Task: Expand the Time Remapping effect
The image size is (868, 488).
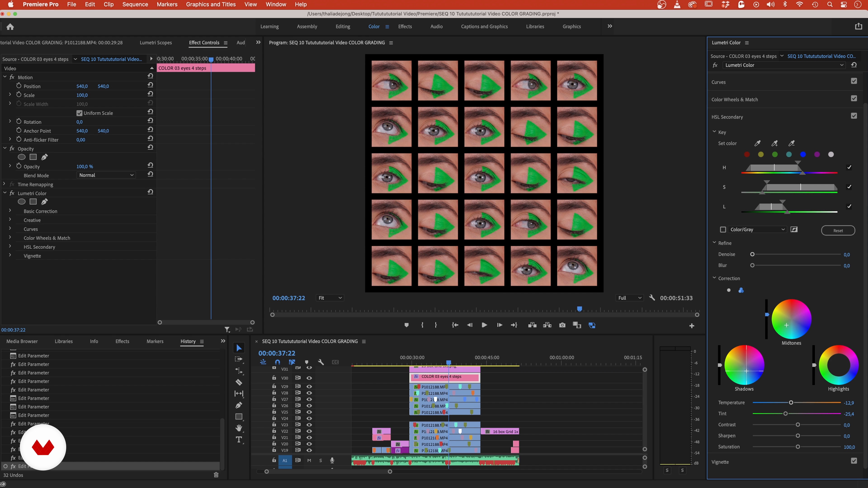Action: pos(4,184)
